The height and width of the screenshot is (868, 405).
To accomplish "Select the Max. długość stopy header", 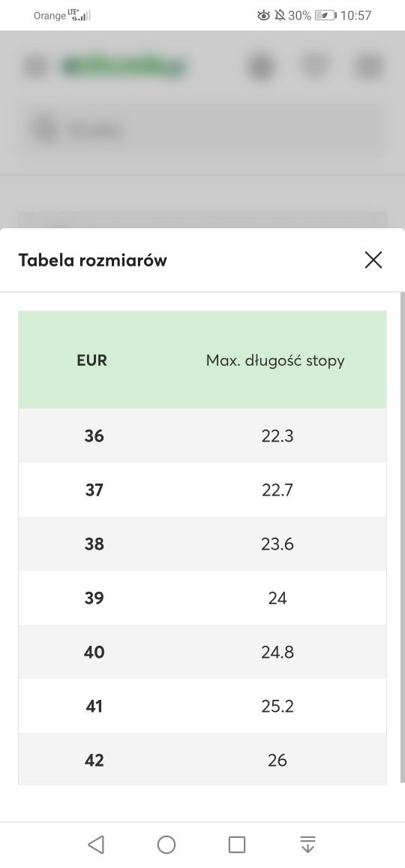I will [x=275, y=361].
